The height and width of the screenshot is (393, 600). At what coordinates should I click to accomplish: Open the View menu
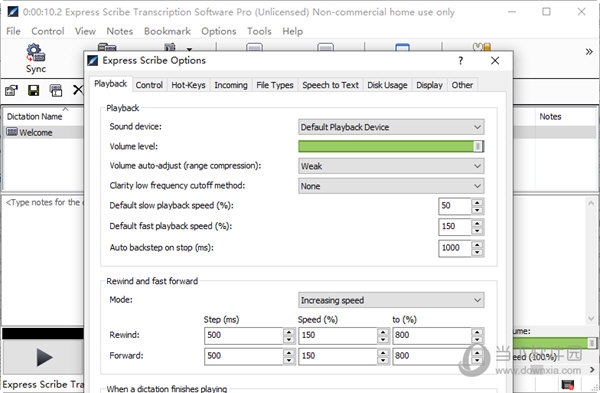[x=85, y=31]
